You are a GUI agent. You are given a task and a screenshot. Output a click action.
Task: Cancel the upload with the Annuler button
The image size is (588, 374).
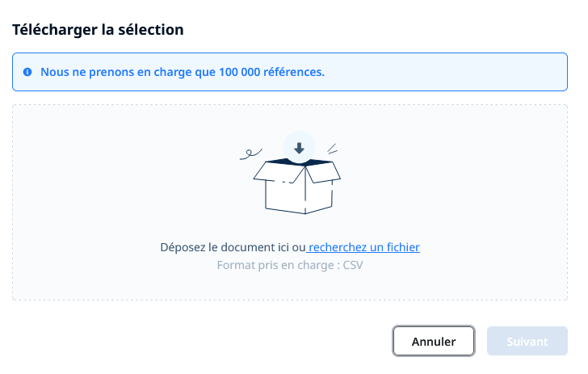(434, 341)
